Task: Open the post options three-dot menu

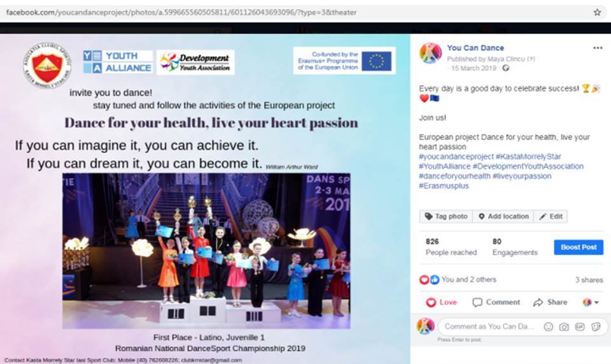Action: [598, 48]
